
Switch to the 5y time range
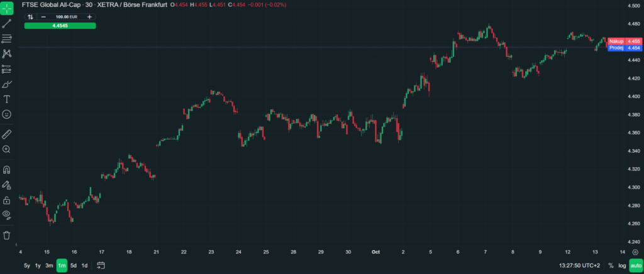coord(27,266)
